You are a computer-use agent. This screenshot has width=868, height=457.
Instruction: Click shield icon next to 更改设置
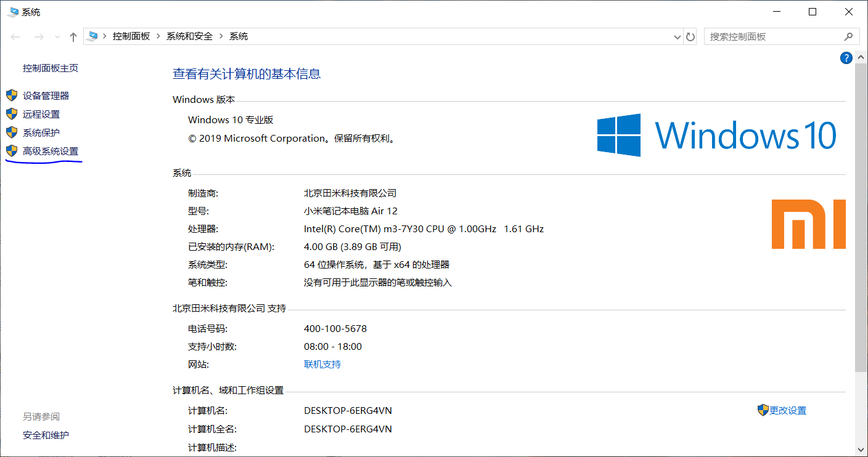[x=763, y=410]
